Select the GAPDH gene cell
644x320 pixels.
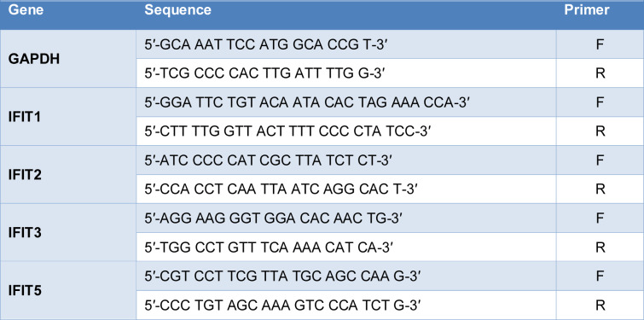(x=68, y=58)
